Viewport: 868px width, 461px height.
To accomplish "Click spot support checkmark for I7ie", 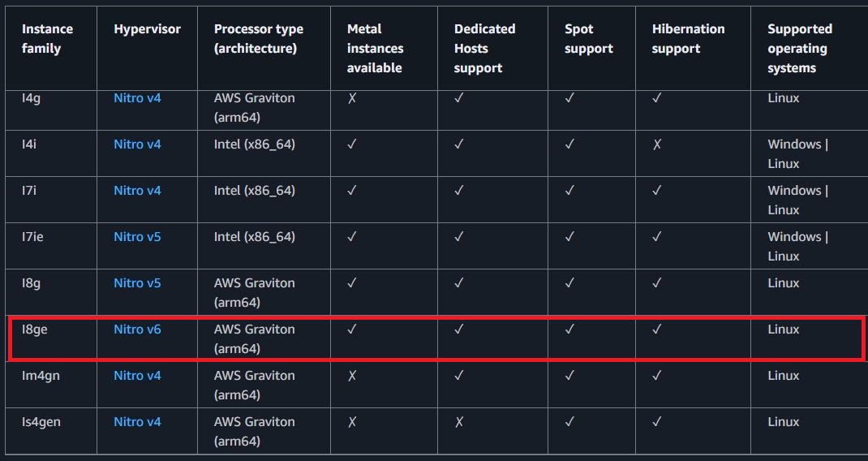I will point(569,237).
